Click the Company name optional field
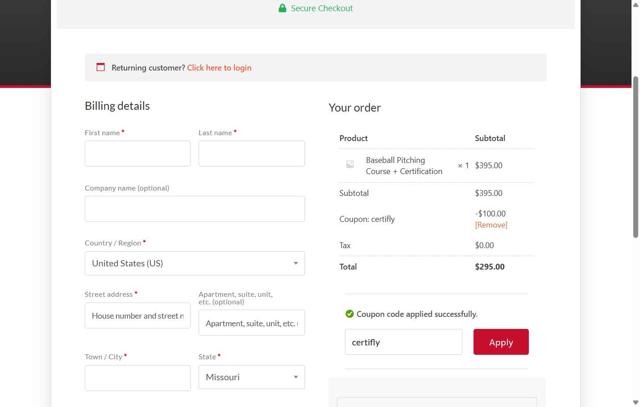The height and width of the screenshot is (407, 640). coord(195,209)
